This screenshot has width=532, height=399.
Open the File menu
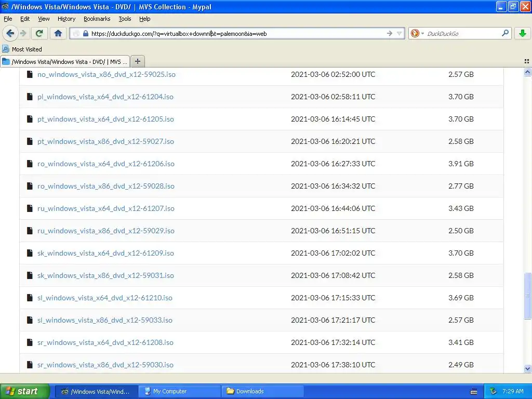(x=8, y=19)
